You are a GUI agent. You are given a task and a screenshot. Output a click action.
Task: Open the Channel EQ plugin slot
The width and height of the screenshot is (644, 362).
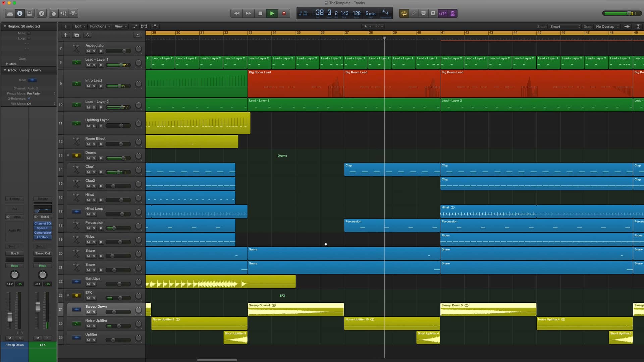point(42,223)
